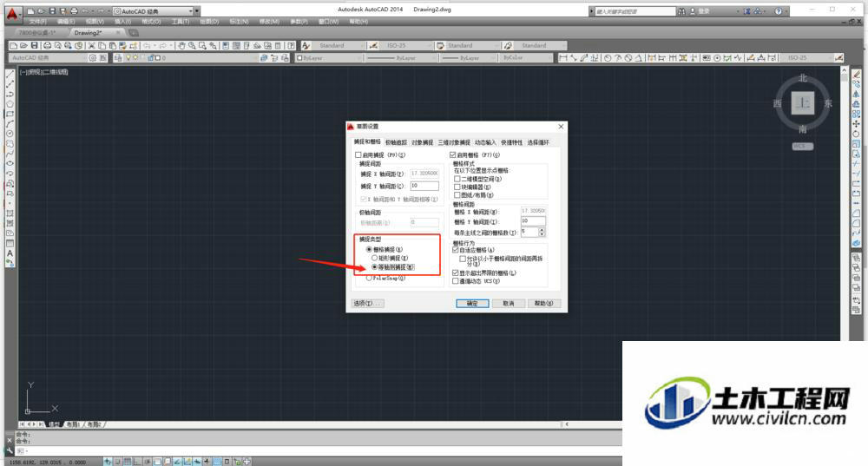Click the quick access Open folder icon

coord(41,11)
